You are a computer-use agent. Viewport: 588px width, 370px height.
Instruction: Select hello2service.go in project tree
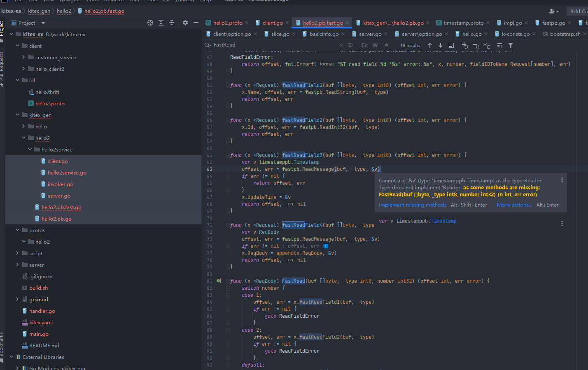[67, 172]
